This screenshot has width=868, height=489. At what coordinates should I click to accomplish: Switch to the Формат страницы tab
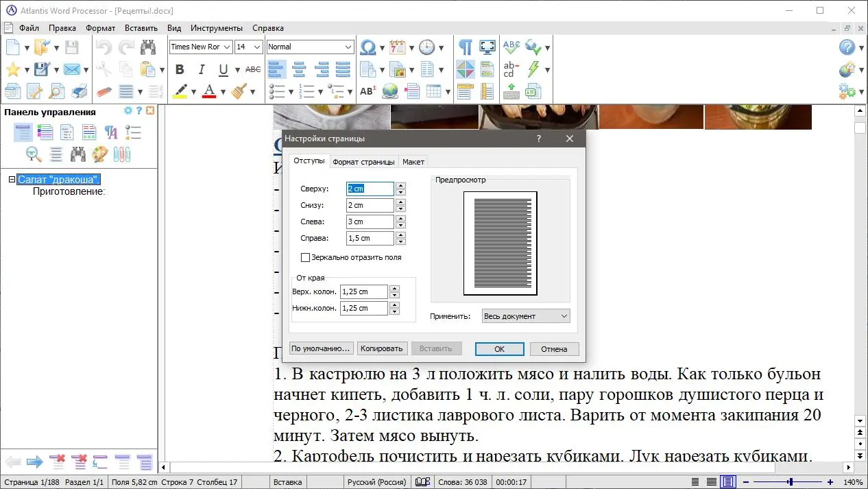coord(362,162)
